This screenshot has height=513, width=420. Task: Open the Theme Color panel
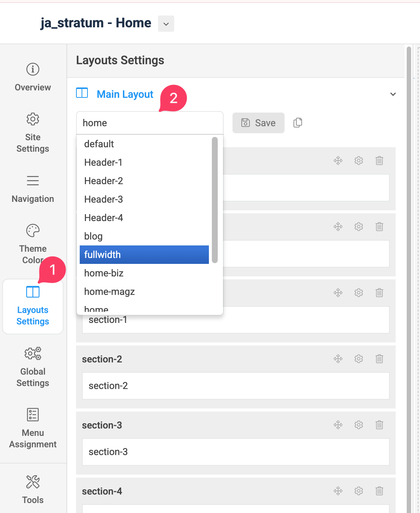[x=33, y=244]
